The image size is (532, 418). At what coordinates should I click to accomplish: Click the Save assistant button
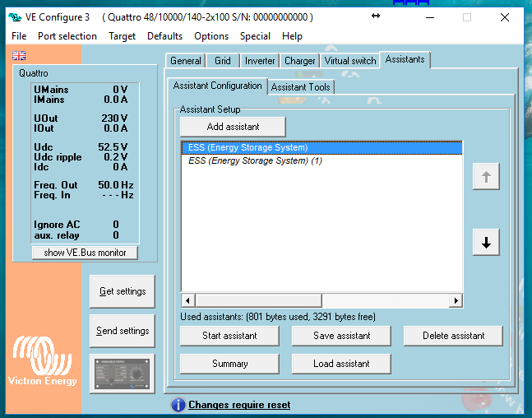342,336
